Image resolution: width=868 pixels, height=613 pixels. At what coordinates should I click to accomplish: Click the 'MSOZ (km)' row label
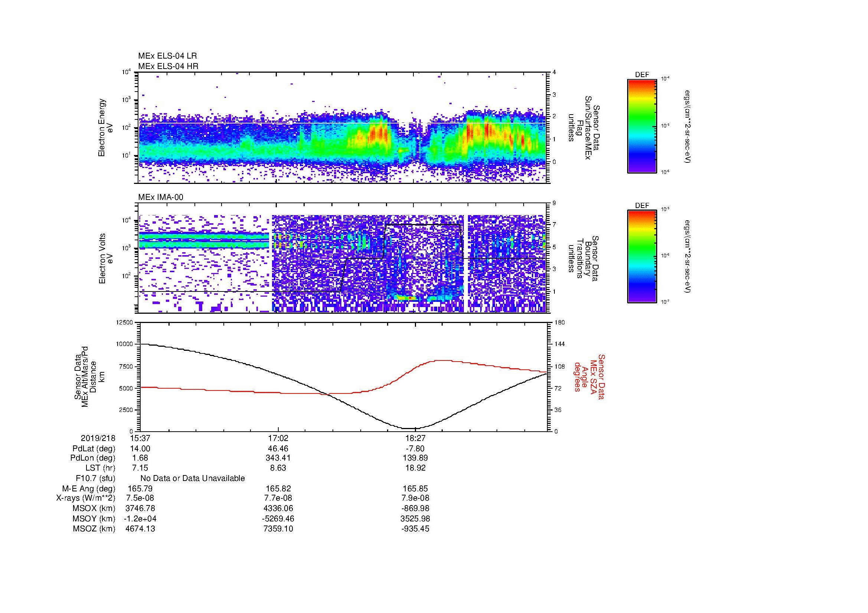(94, 529)
